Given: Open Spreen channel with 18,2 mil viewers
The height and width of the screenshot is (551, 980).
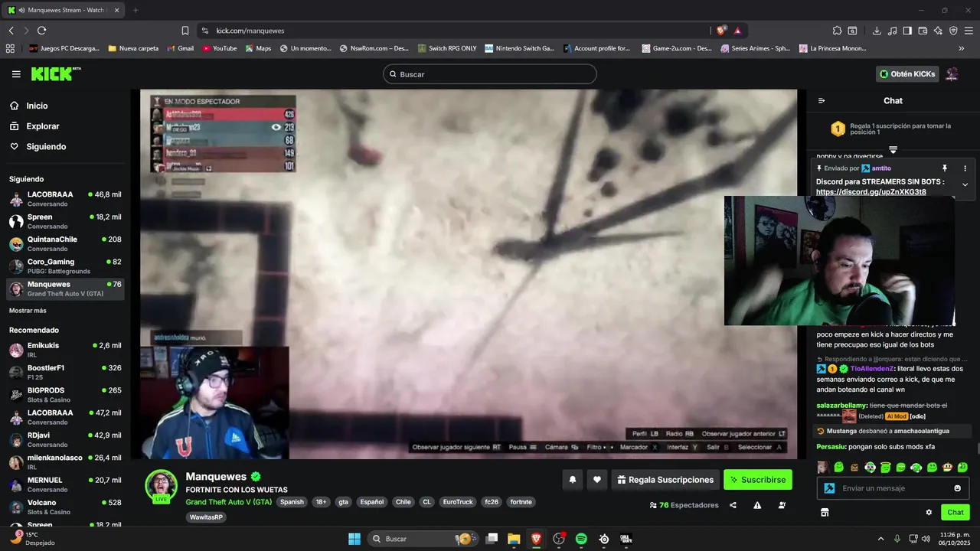Looking at the screenshot, I should click(x=65, y=221).
